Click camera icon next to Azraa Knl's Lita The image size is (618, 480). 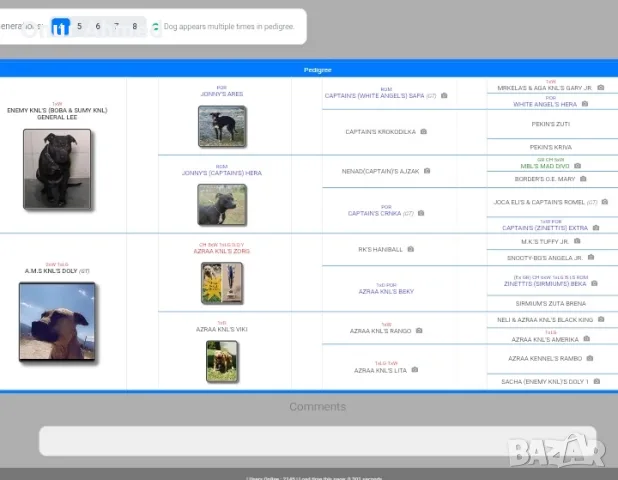click(415, 370)
